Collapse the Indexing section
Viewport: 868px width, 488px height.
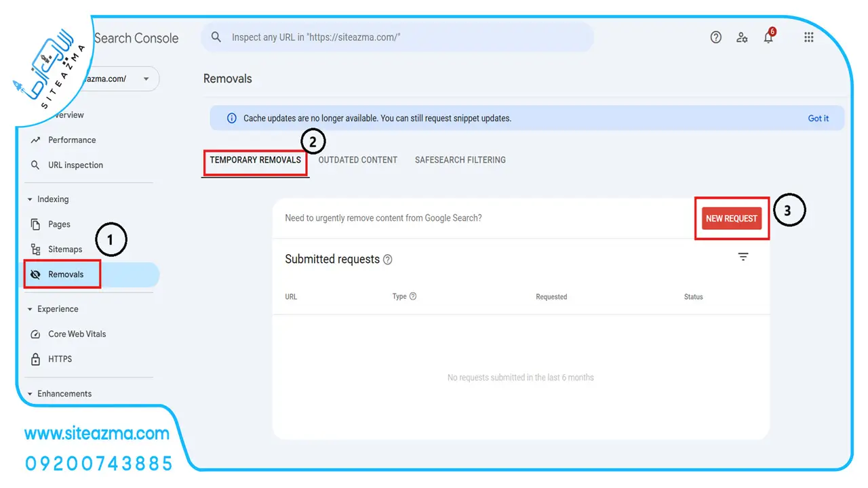click(30, 199)
